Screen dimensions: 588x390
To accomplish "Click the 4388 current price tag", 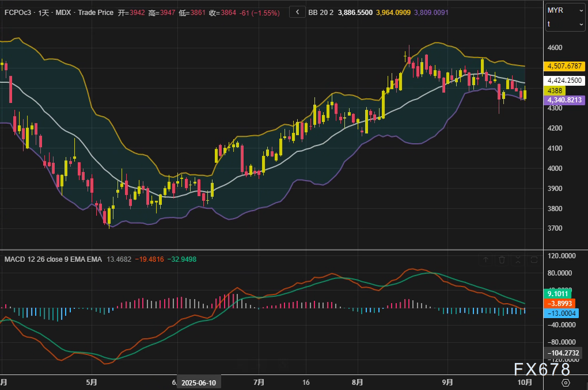I will [x=555, y=90].
